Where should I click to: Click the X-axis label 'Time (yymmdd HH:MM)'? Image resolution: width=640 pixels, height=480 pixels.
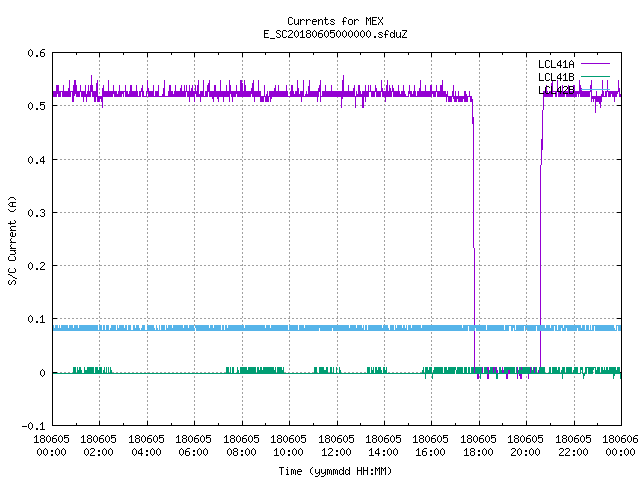[x=335, y=471]
